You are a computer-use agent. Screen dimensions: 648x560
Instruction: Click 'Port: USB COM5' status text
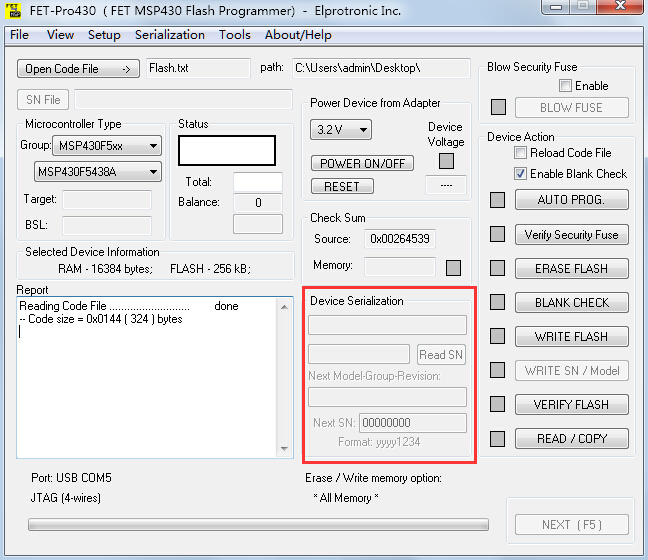(x=71, y=478)
